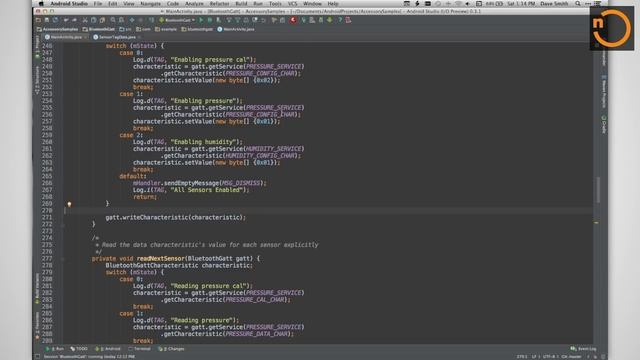The height and width of the screenshot is (360, 640).
Task: Open the Navigate menu
Action: coord(150,4)
